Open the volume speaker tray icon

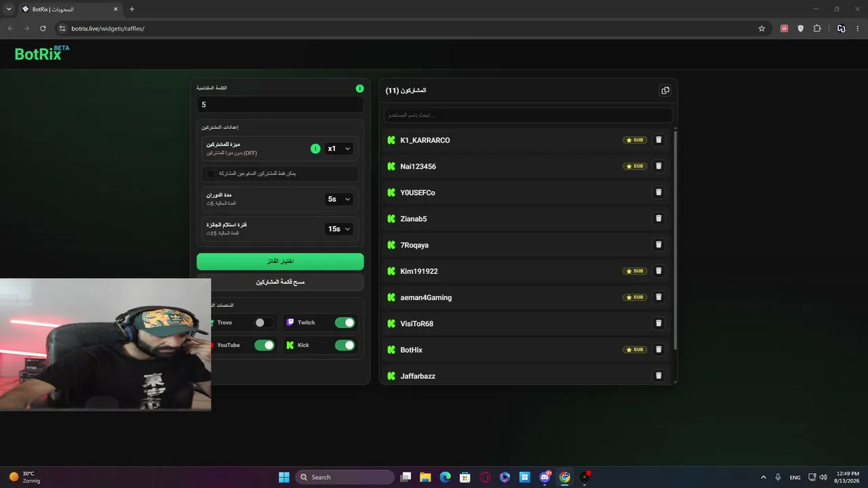tap(823, 477)
